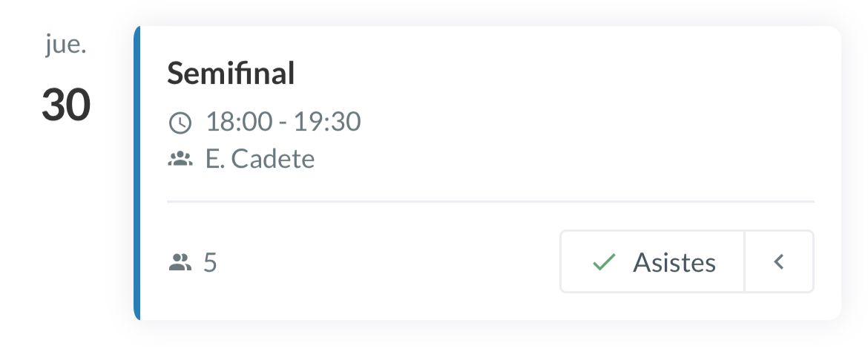Select the E. Cadete team name
868x349 pixels.
[x=260, y=159]
